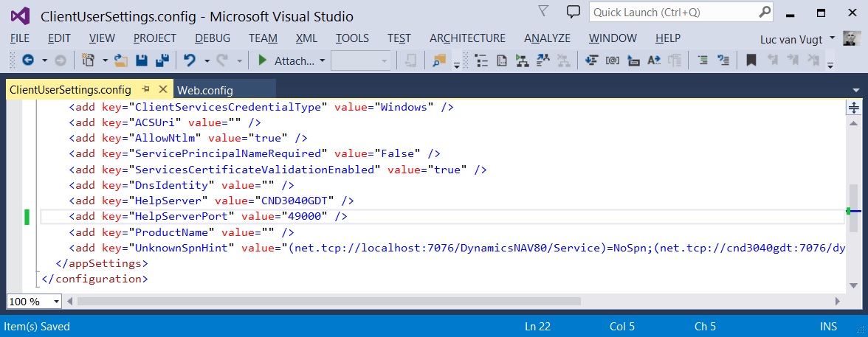Open the FILE menu
Screen dimensions: 868x337
tap(20, 38)
